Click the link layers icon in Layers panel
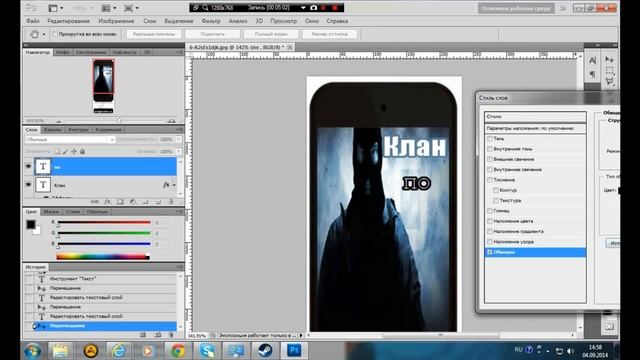 click(94, 202)
